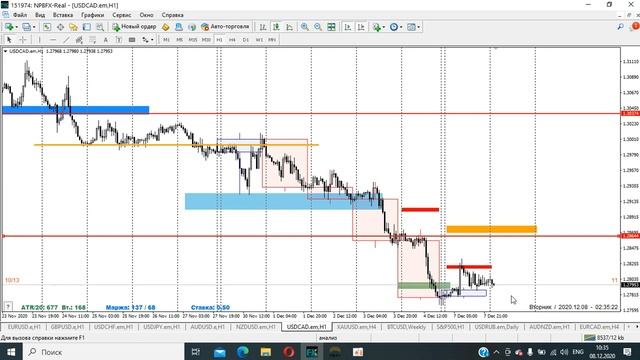The image size is (640, 360).
Task: Click the question mark box on chart
Action: pyautogui.click(x=8, y=306)
